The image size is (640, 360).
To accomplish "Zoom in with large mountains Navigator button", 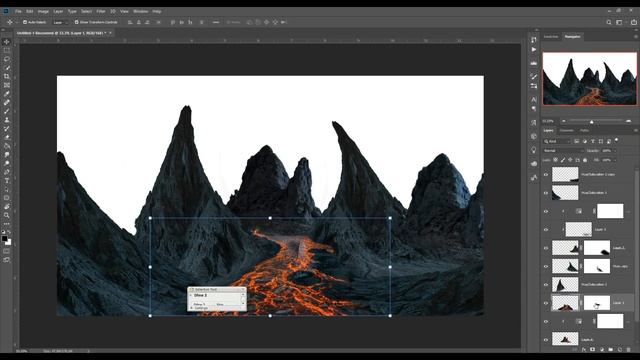I will (x=628, y=121).
